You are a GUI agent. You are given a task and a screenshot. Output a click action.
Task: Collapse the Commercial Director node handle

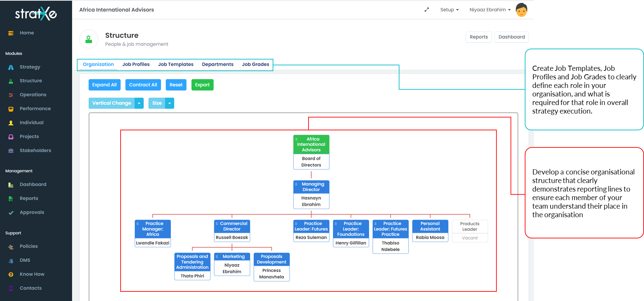pyautogui.click(x=217, y=223)
